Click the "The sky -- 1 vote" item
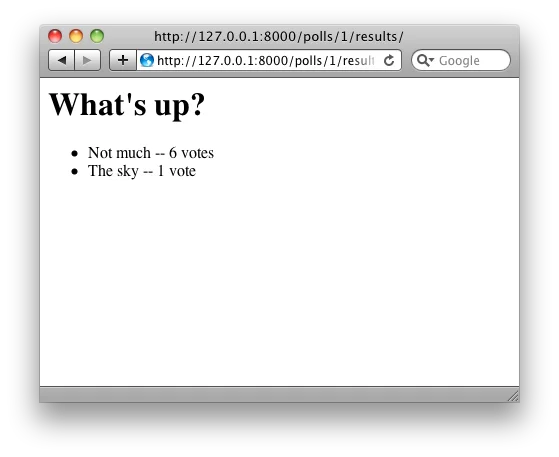The height and width of the screenshot is (457, 559). point(142,171)
